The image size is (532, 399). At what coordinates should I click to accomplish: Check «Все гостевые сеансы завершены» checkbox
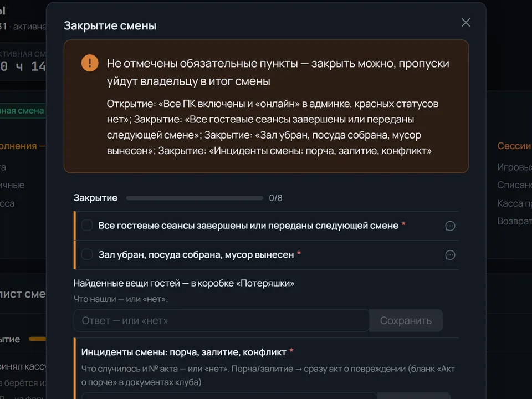click(87, 226)
